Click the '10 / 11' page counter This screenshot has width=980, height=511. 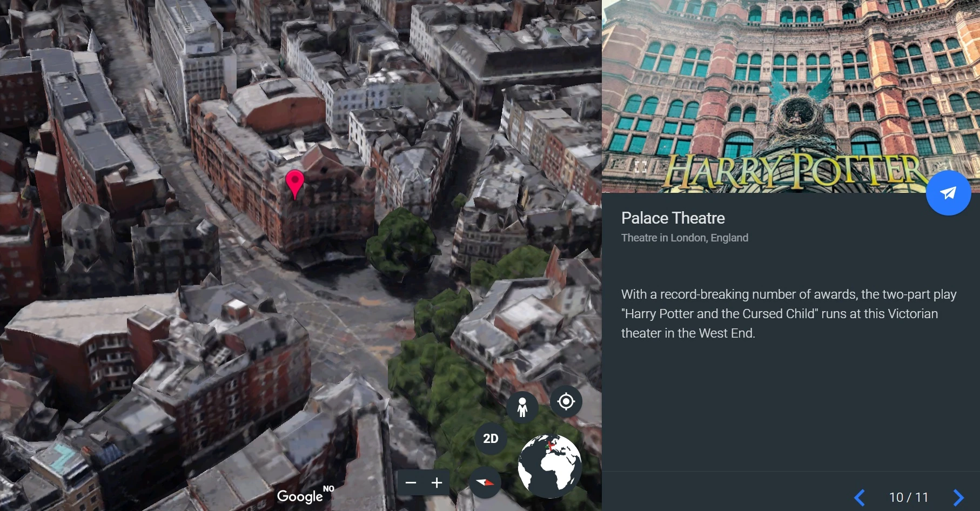[x=909, y=497]
